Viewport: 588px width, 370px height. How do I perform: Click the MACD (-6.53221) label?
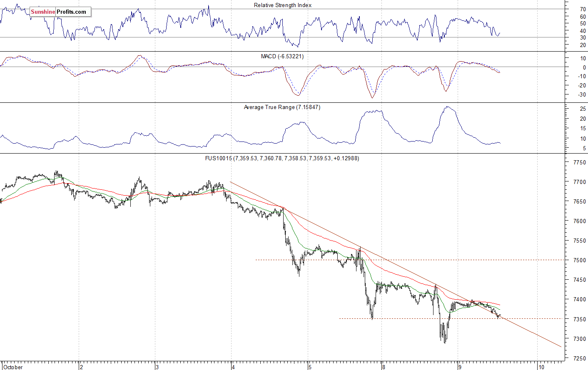click(x=282, y=56)
